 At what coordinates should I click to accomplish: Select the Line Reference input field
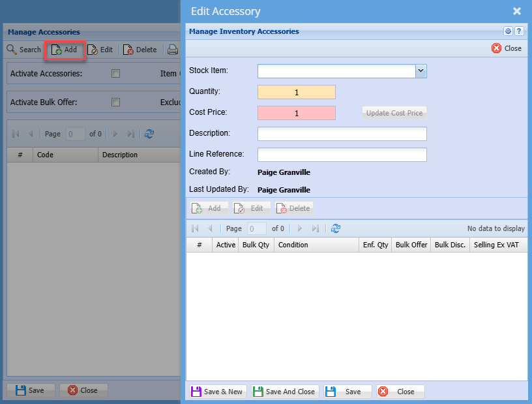(x=342, y=155)
